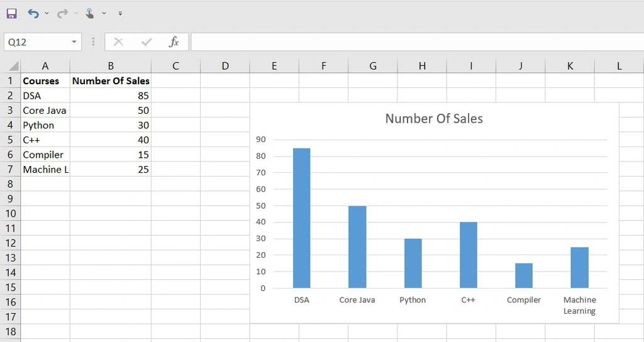Screen dimensions: 644x342
Task: Select column A header
Action: 45,65
